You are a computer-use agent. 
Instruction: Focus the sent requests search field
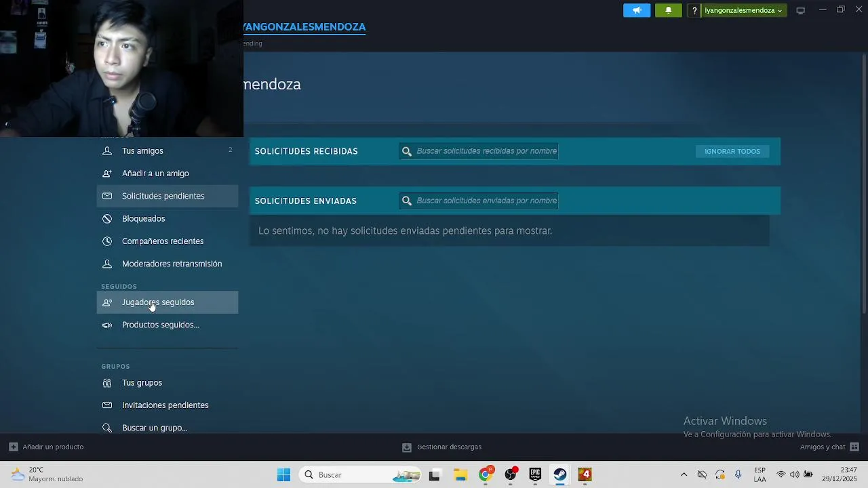(479, 201)
